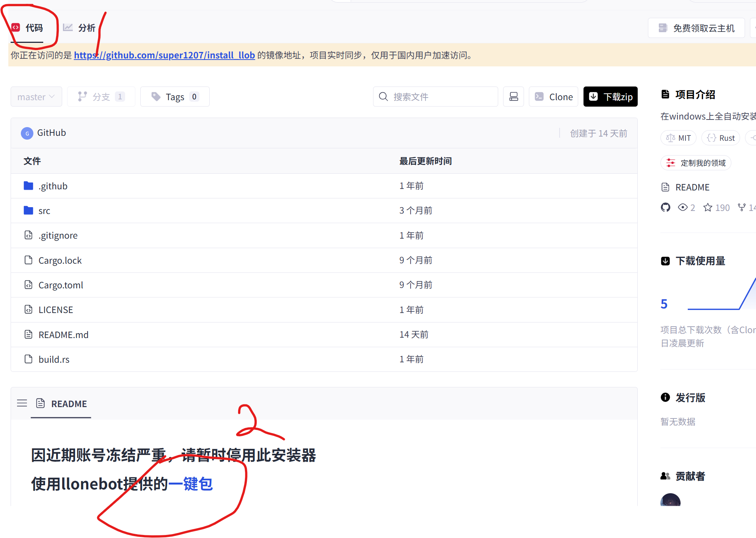The width and height of the screenshot is (756, 538).
Task: Click the star icon showing 190
Action: 707,208
